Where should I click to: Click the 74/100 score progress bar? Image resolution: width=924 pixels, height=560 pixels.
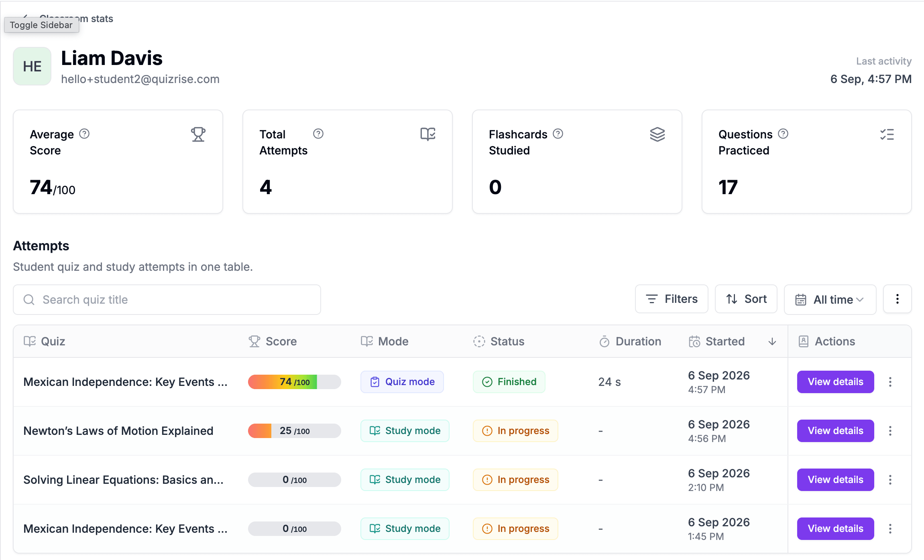point(295,382)
